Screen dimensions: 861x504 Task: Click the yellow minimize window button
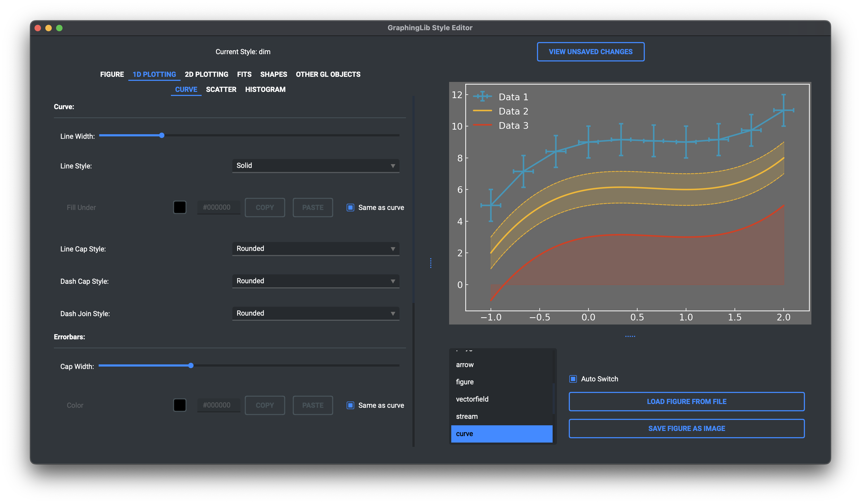pos(49,28)
